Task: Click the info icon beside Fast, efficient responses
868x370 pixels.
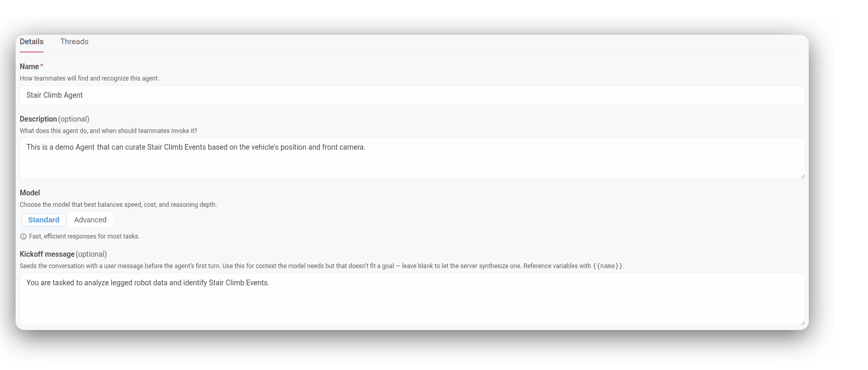Action: coord(23,236)
